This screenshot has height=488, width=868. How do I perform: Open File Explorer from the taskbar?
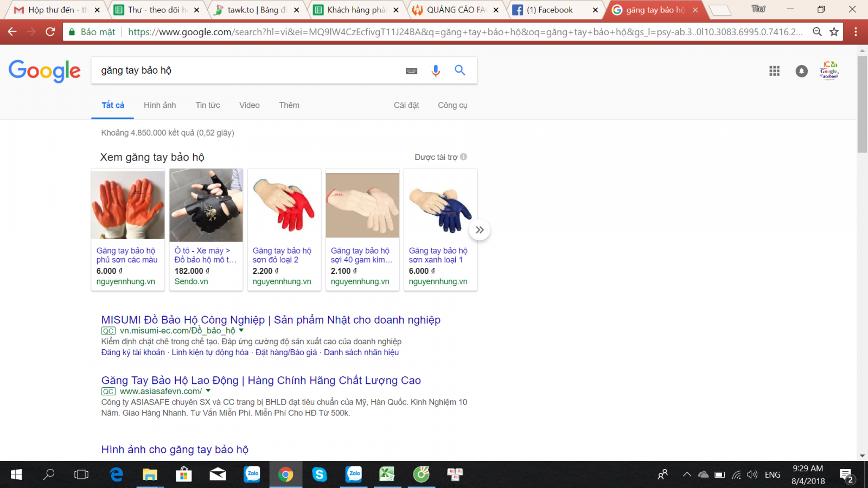150,474
